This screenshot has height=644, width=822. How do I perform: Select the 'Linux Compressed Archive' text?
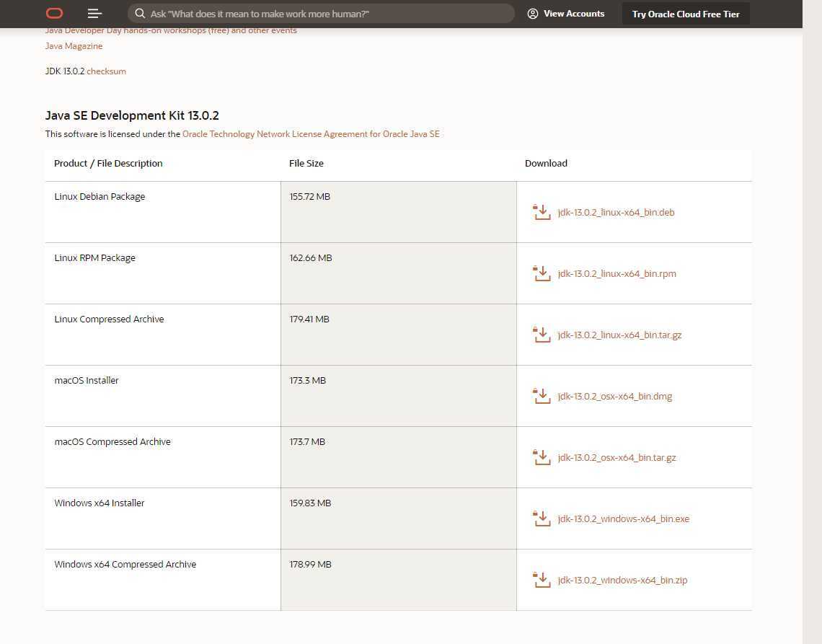[109, 319]
